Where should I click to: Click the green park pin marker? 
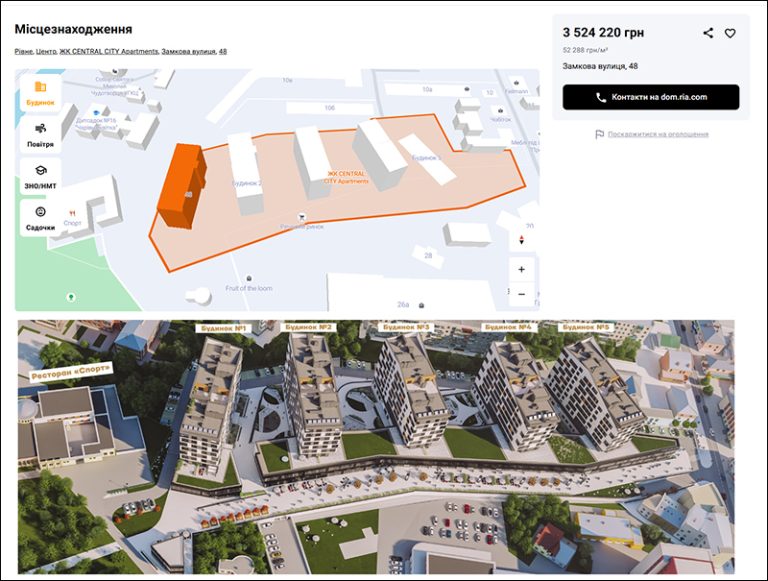click(x=71, y=297)
